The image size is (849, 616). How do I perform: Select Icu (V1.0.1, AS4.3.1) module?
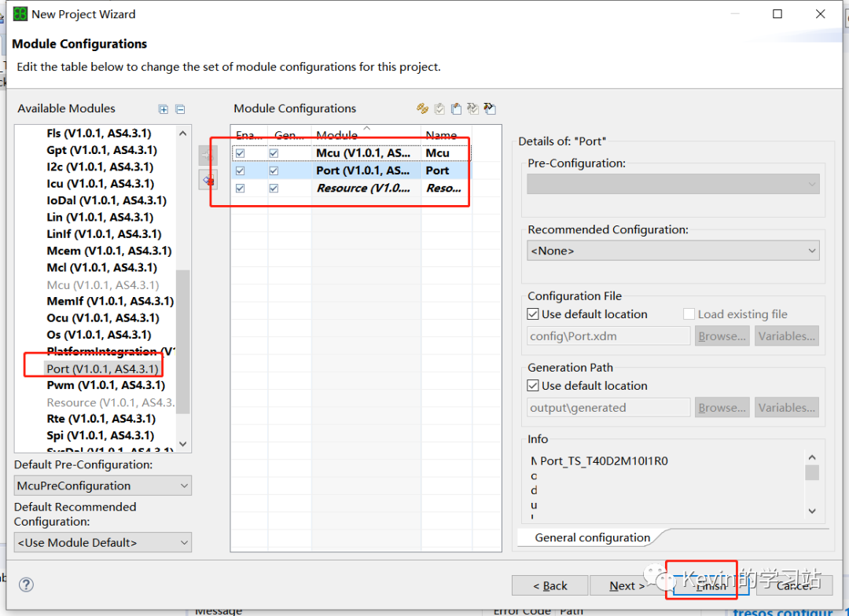click(x=100, y=184)
